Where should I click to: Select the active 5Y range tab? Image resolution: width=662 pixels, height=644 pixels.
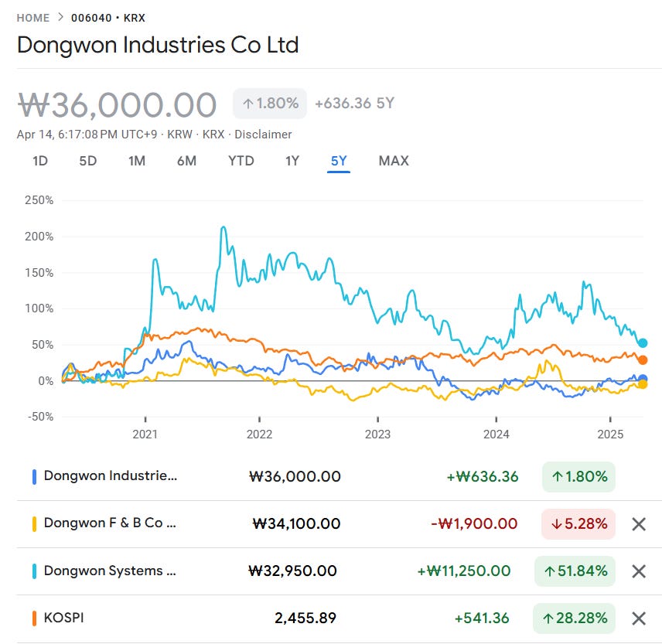coord(339,161)
